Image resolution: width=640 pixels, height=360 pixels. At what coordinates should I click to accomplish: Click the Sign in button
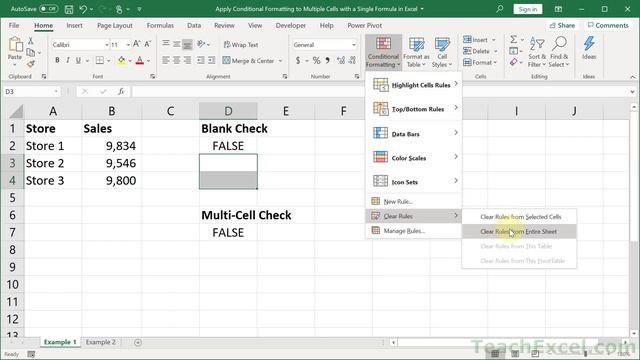pos(528,9)
